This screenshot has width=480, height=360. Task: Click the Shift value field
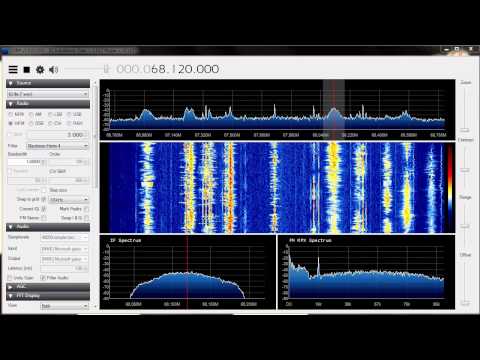[x=57, y=135]
